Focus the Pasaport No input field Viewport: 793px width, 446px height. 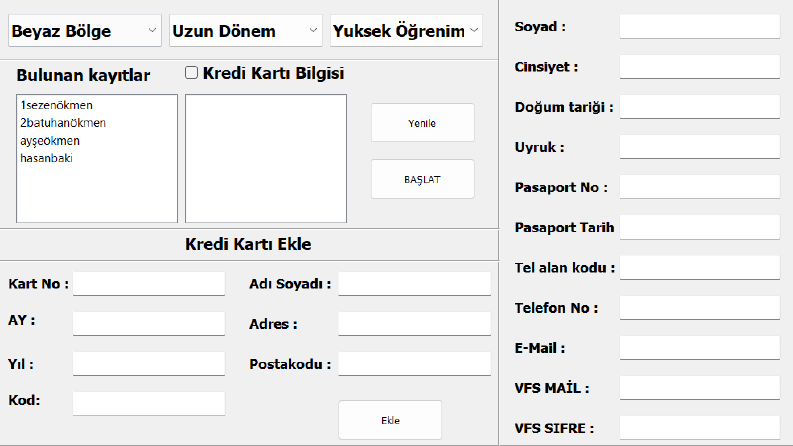coord(700,187)
